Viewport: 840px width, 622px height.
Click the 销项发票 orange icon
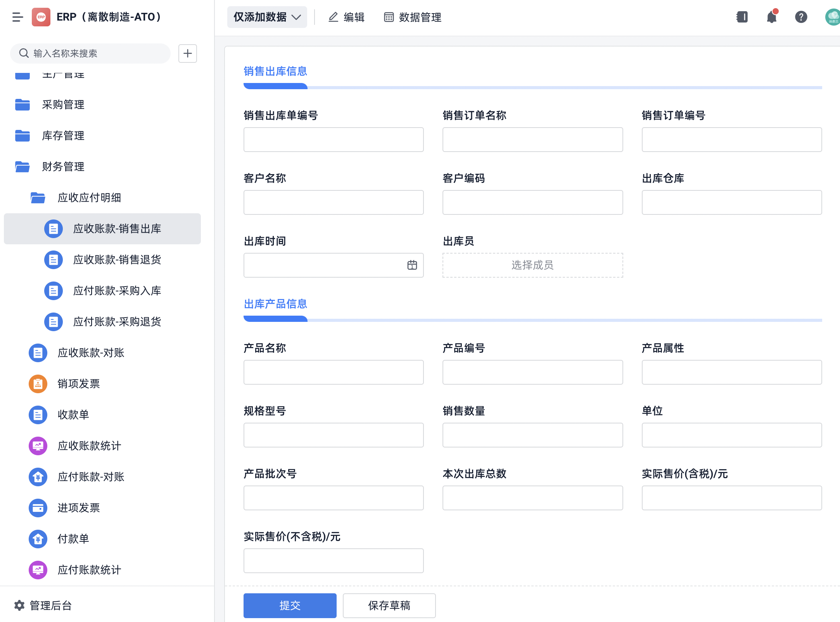[x=38, y=384]
